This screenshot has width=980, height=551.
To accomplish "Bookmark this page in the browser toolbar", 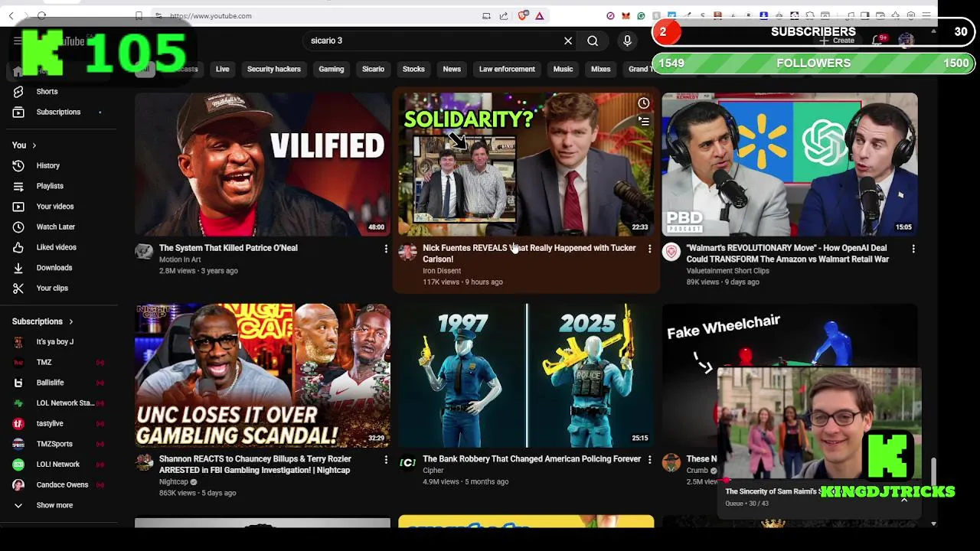I will coord(139,15).
